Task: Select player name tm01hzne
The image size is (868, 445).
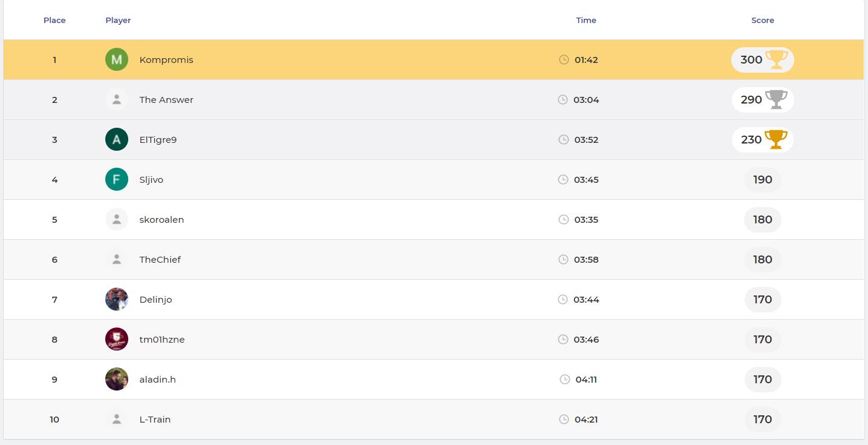Action: (x=162, y=340)
